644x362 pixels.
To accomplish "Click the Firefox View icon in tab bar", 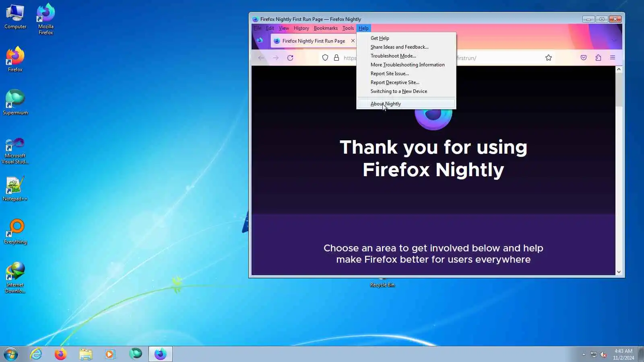I will coord(260,40).
